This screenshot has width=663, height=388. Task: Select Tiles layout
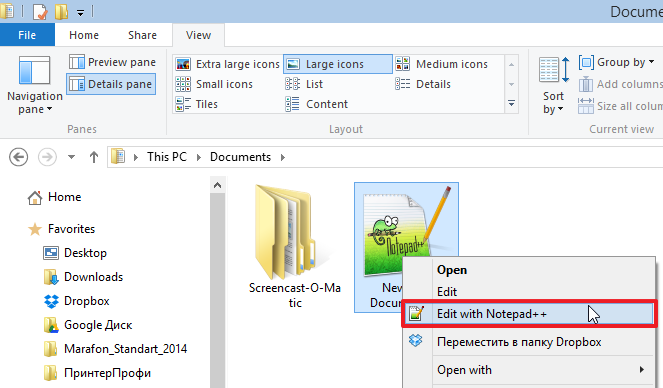coord(196,104)
